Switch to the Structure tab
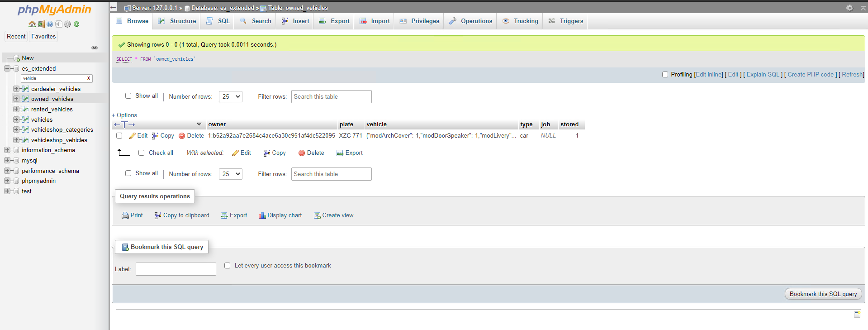This screenshot has height=330, width=868. tap(177, 21)
